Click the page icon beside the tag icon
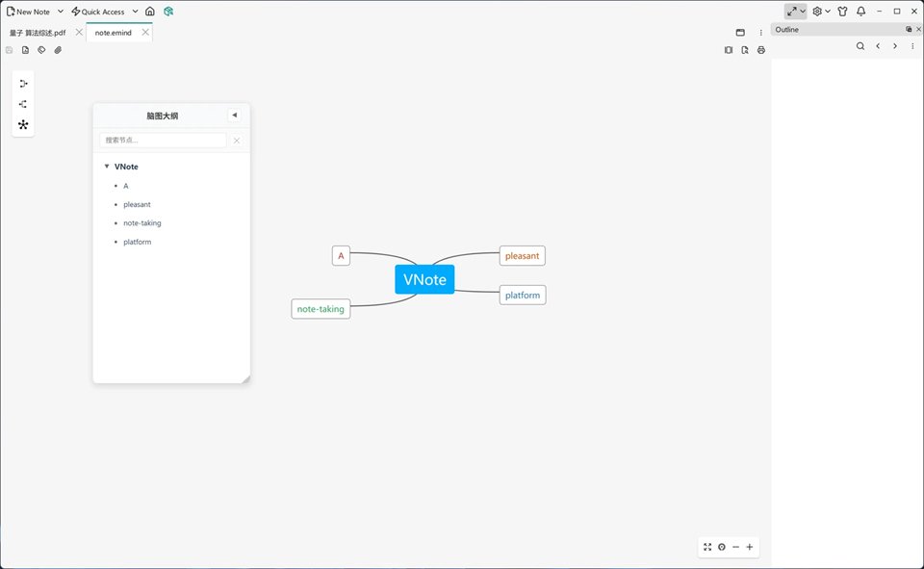 pos(25,50)
